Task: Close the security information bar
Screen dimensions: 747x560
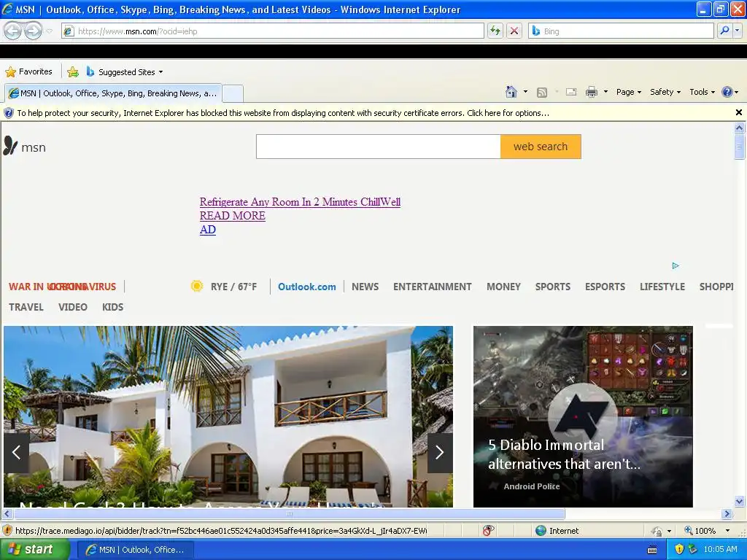Action: [x=738, y=112]
